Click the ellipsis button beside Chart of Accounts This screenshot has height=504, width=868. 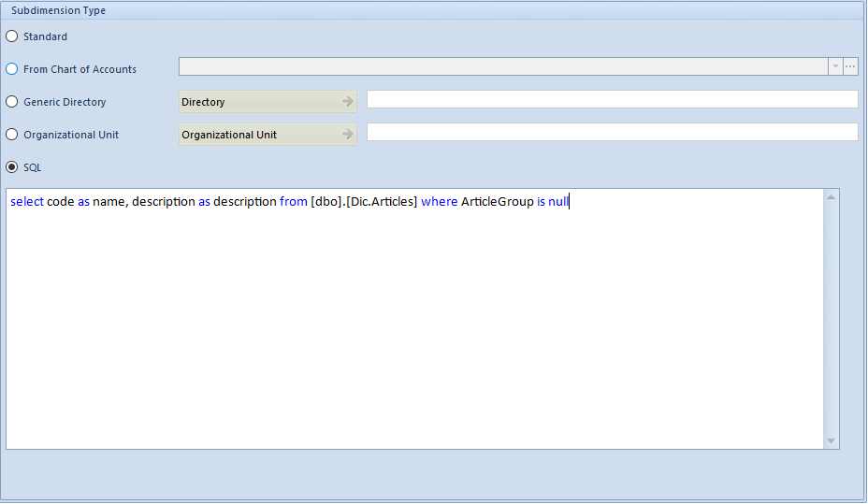coord(850,66)
